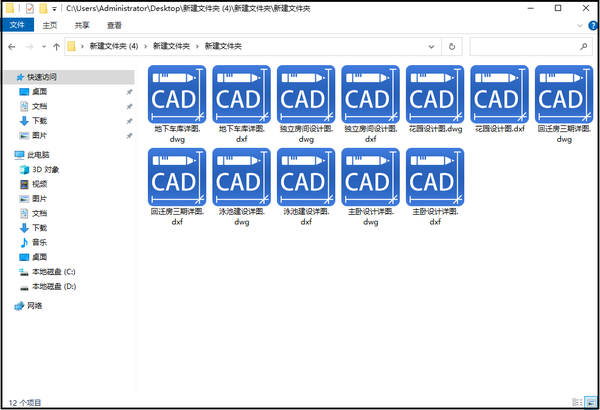The width and height of the screenshot is (600, 410).
Task: Click the folder icon in the address bar
Action: coord(71,47)
